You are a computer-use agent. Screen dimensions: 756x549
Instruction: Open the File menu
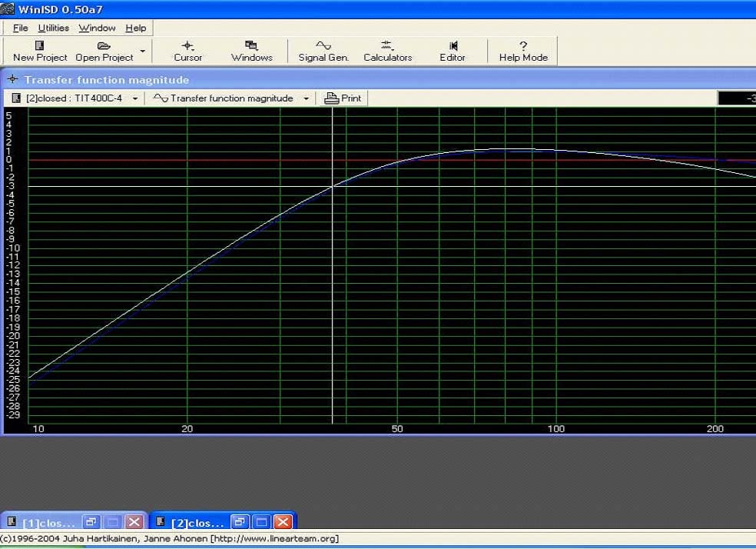pyautogui.click(x=21, y=28)
